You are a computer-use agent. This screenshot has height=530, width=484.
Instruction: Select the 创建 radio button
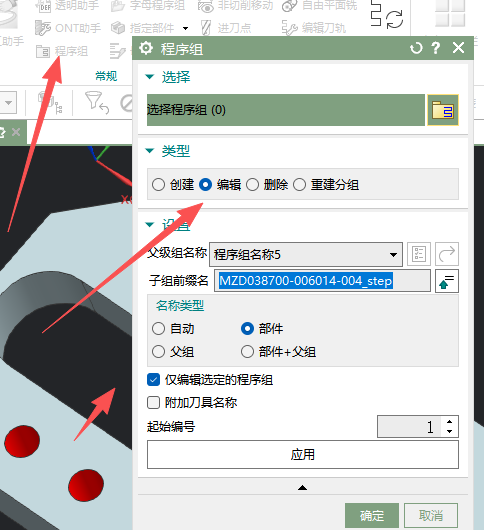[159, 185]
